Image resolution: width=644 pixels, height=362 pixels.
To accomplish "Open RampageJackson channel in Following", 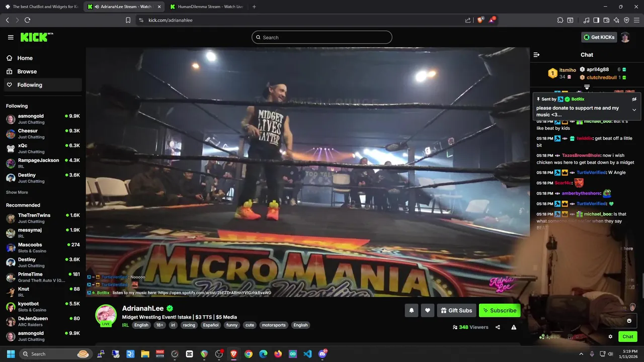I will pyautogui.click(x=43, y=163).
